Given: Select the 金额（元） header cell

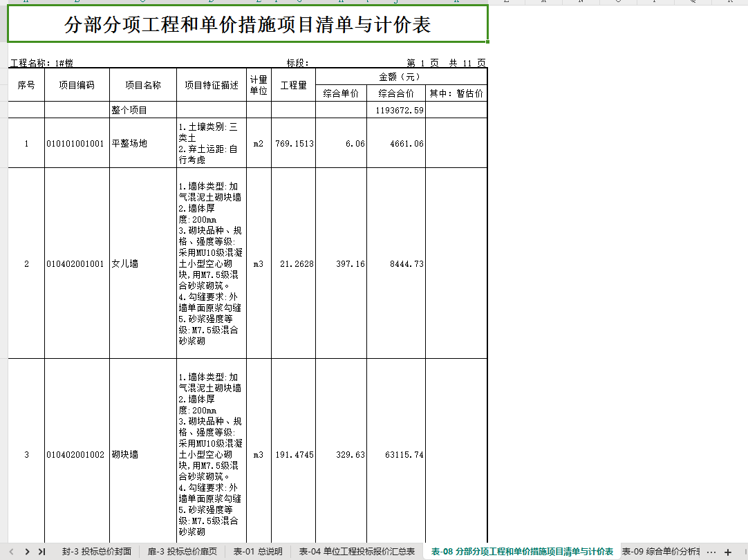Looking at the screenshot, I should (401, 77).
